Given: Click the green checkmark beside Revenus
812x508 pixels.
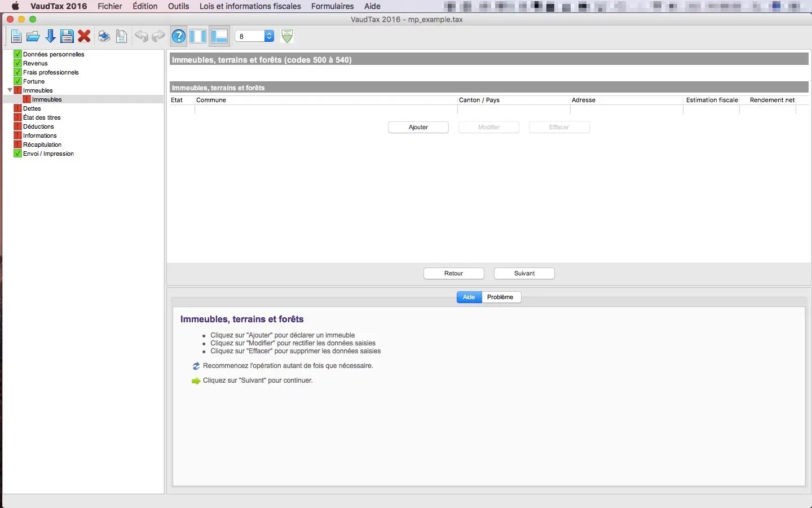Looking at the screenshot, I should click(x=17, y=63).
